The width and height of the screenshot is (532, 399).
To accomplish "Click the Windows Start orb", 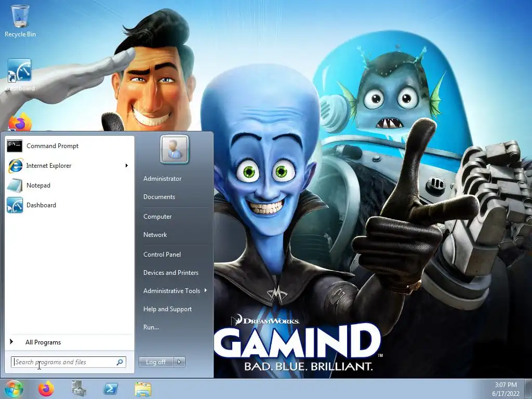I will [14, 389].
